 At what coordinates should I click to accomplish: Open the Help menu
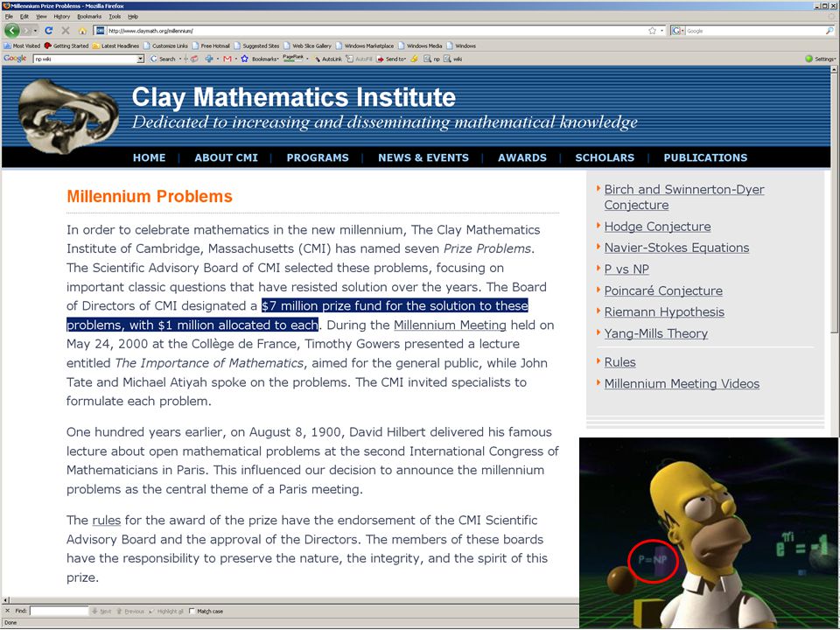coord(133,17)
